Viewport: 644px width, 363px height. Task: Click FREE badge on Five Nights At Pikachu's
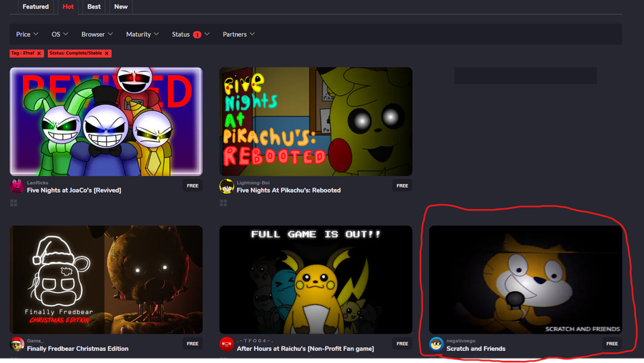click(402, 186)
